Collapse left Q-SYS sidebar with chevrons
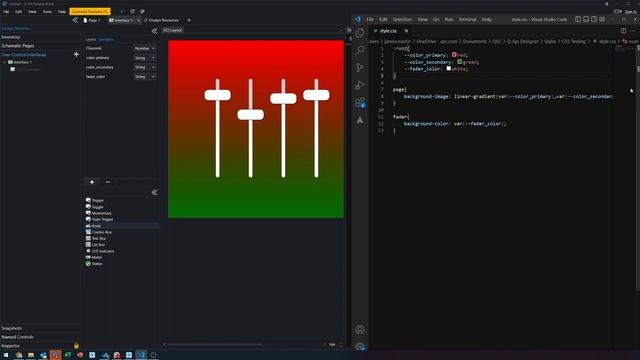The width and height of the screenshot is (640, 360). pos(75,20)
